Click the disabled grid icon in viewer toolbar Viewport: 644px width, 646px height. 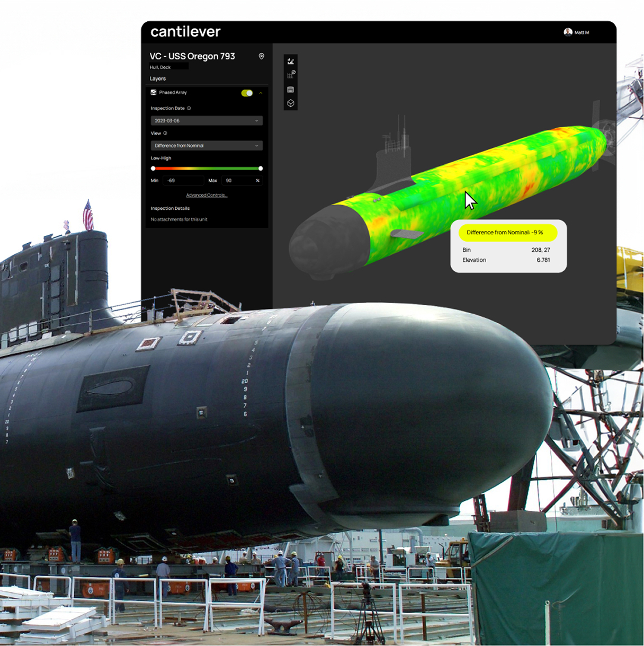(291, 75)
